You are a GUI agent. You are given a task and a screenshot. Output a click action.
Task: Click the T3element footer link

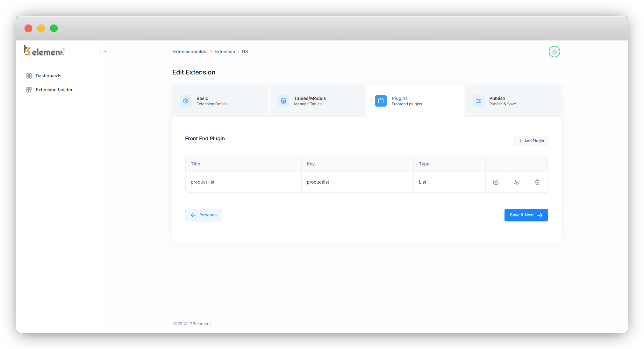pyautogui.click(x=201, y=324)
